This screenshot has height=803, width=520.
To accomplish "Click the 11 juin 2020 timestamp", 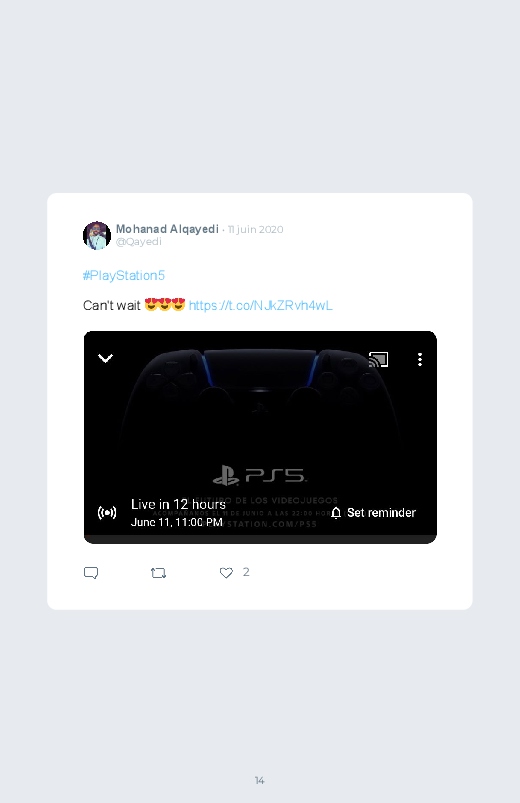I will point(256,229).
